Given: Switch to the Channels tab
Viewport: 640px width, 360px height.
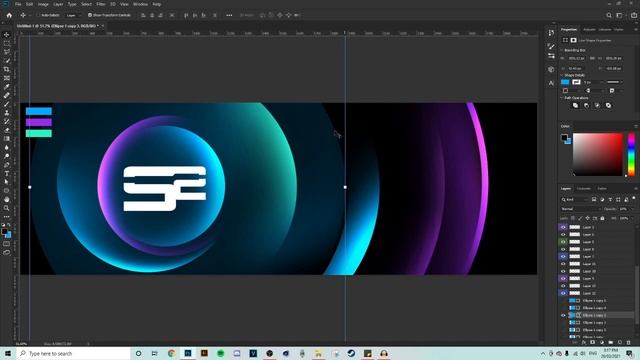Looking at the screenshot, I should [584, 189].
